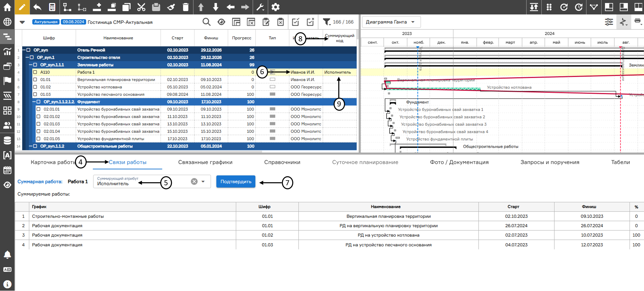Toggle the eye visibility icon in toolbar
This screenshot has width=644, height=291.
point(221,22)
